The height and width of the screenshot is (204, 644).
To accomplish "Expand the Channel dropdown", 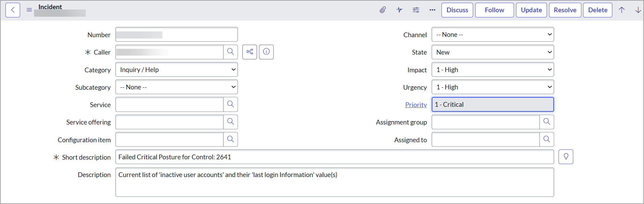I will click(493, 34).
